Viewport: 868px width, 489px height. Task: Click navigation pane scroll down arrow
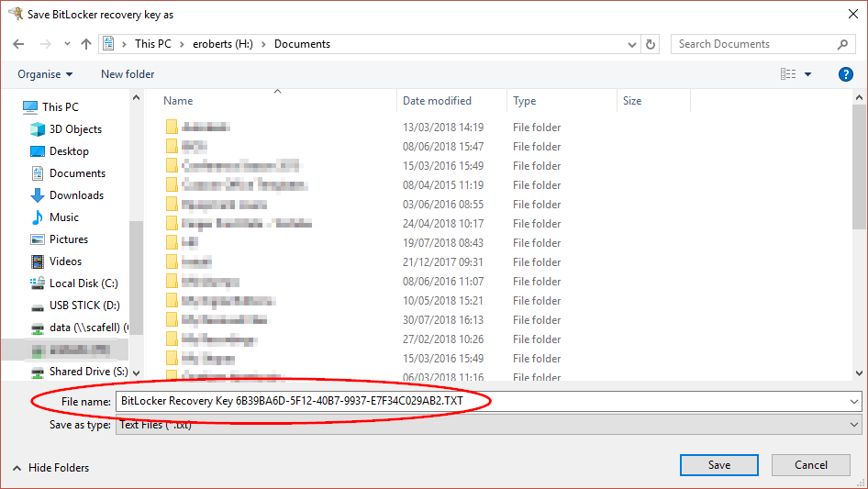[136, 373]
